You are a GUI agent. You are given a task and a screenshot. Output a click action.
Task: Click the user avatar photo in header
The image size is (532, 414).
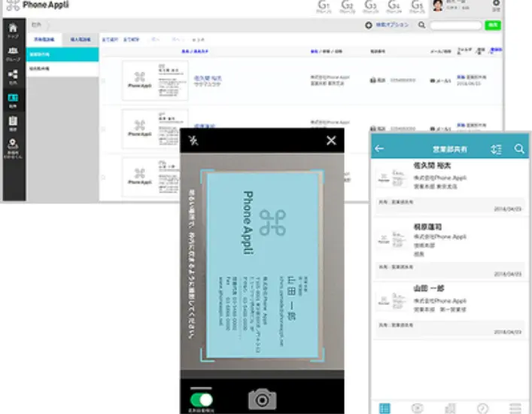[x=438, y=5]
